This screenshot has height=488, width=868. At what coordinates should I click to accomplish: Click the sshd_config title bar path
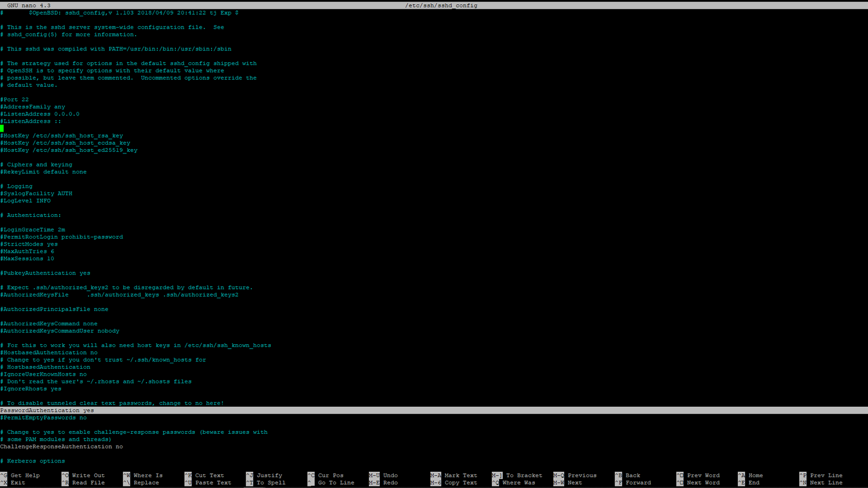click(x=441, y=5)
